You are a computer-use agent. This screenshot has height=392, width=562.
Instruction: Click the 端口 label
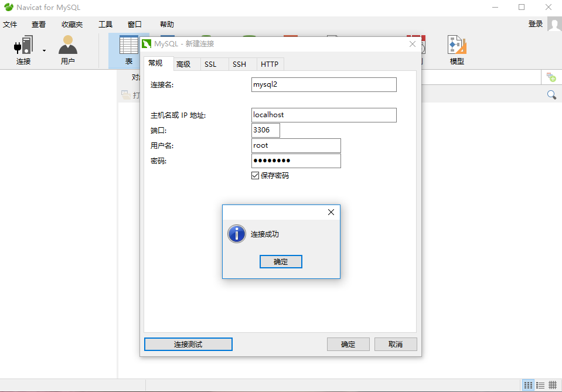pos(158,131)
